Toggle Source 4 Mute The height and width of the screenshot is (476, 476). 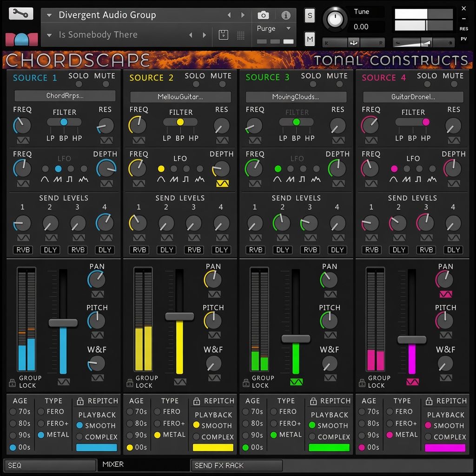click(454, 84)
